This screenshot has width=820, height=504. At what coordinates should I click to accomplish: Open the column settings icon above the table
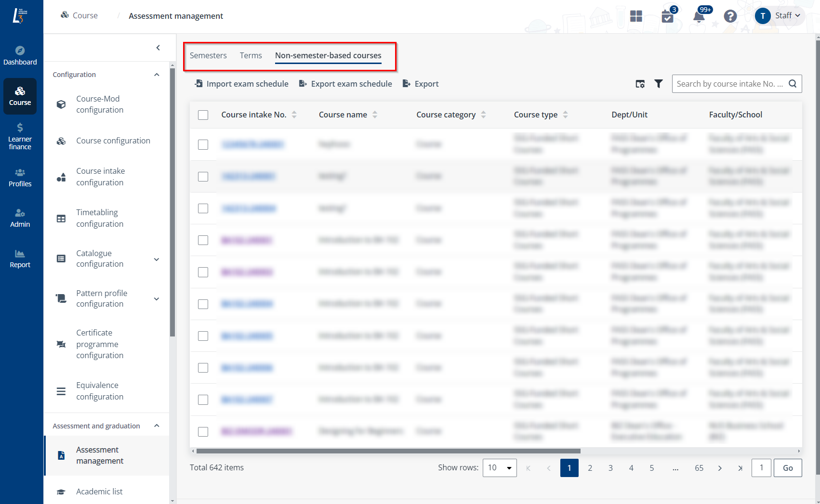point(640,83)
